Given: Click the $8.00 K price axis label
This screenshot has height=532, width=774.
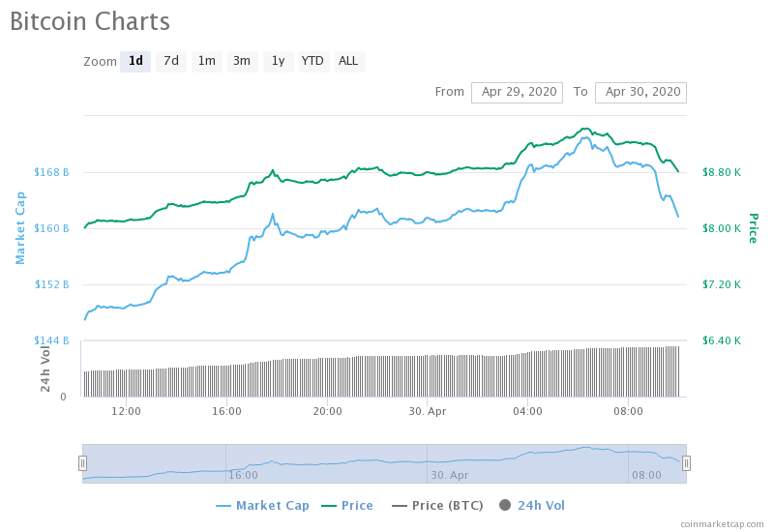Looking at the screenshot, I should tap(722, 228).
